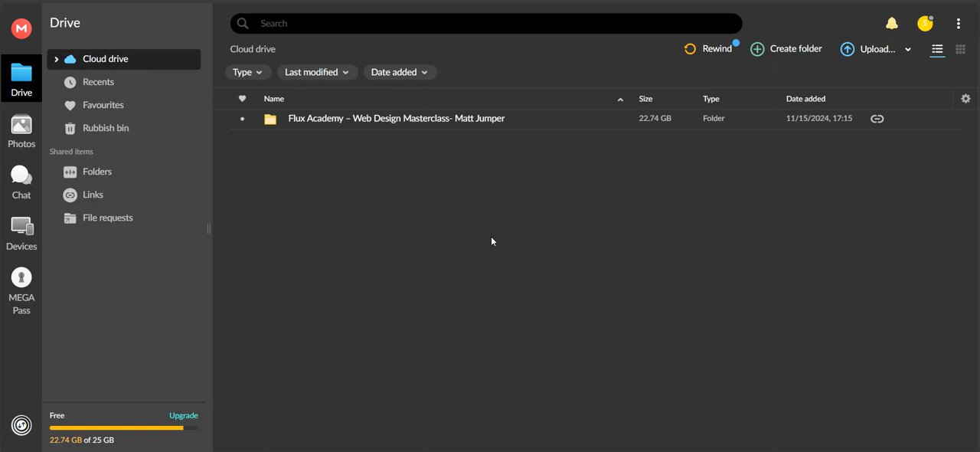Open the Date added filter dropdown
980x452 pixels.
pos(400,72)
